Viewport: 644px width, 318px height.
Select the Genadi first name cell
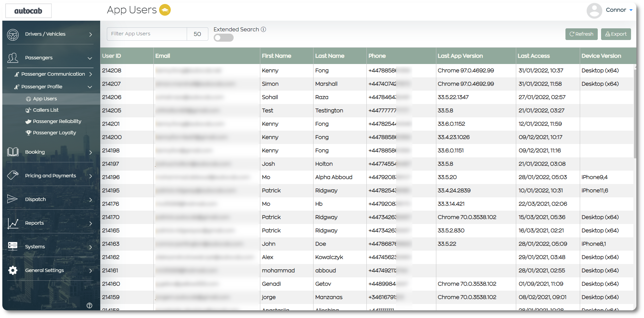coord(287,284)
